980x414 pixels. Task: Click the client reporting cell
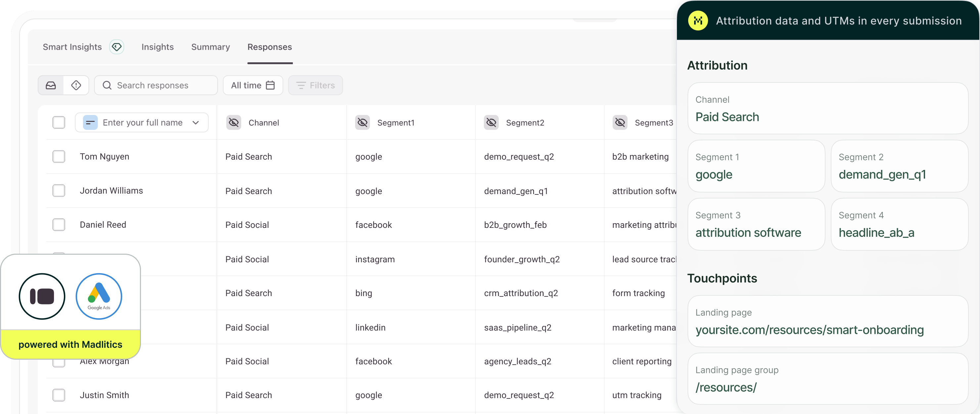pyautogui.click(x=642, y=361)
